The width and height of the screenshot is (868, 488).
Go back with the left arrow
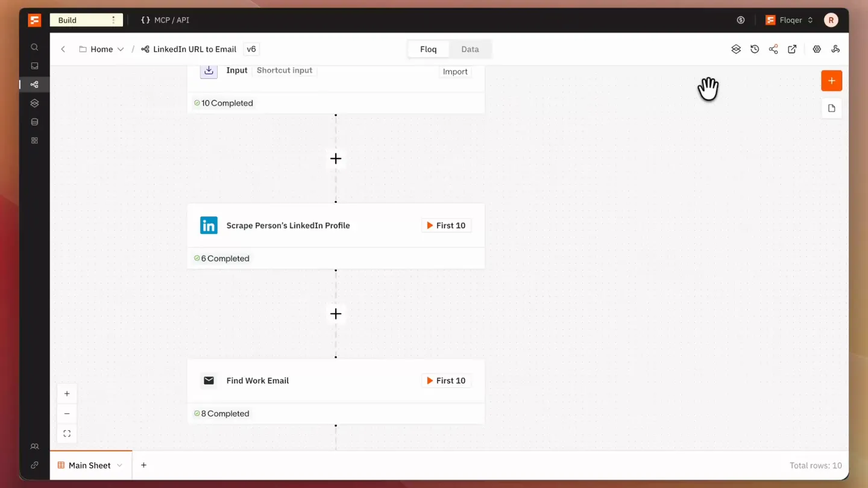(x=63, y=49)
